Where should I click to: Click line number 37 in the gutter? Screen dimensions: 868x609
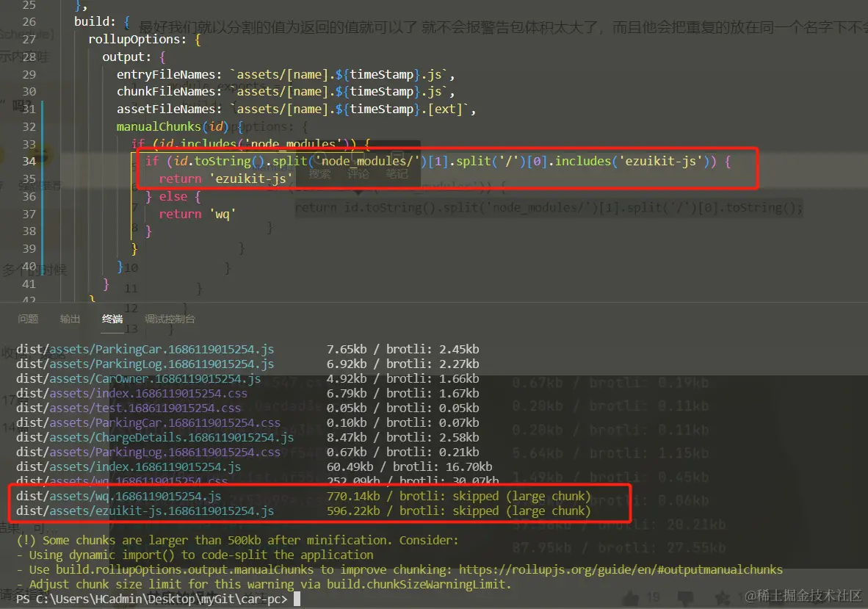(x=29, y=215)
